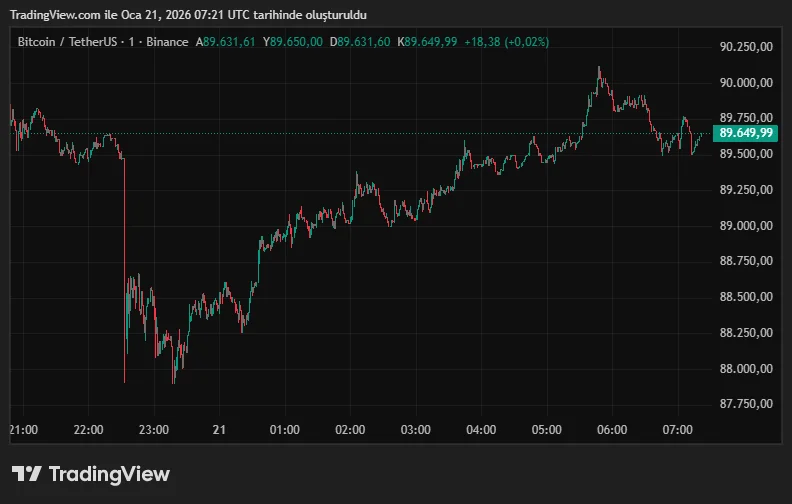Click the 88.000,00 price axis label
Image resolution: width=792 pixels, height=504 pixels.
pyautogui.click(x=746, y=369)
